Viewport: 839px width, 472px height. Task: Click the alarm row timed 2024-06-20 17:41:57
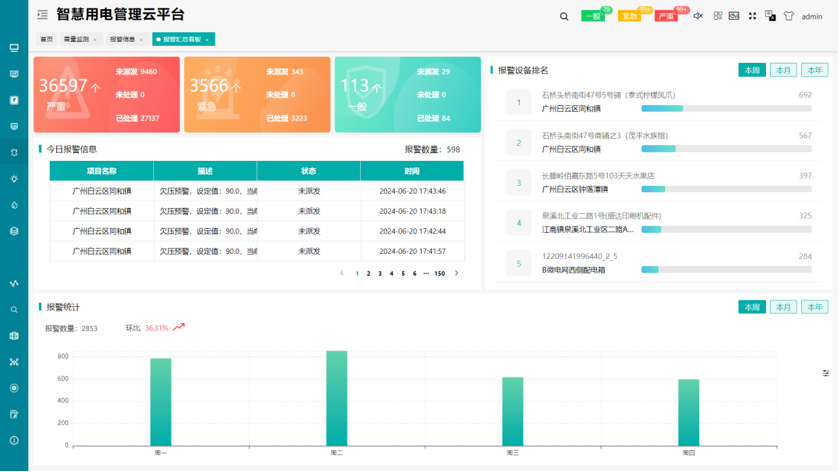click(x=257, y=251)
